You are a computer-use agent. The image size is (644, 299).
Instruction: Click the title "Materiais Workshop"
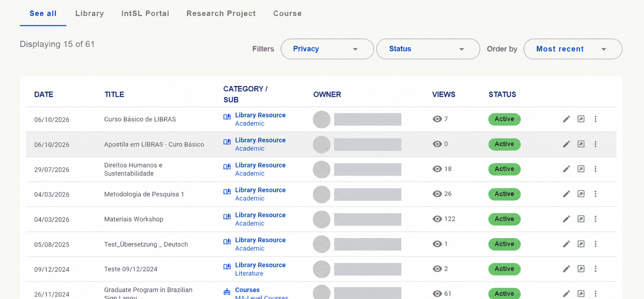(x=134, y=219)
